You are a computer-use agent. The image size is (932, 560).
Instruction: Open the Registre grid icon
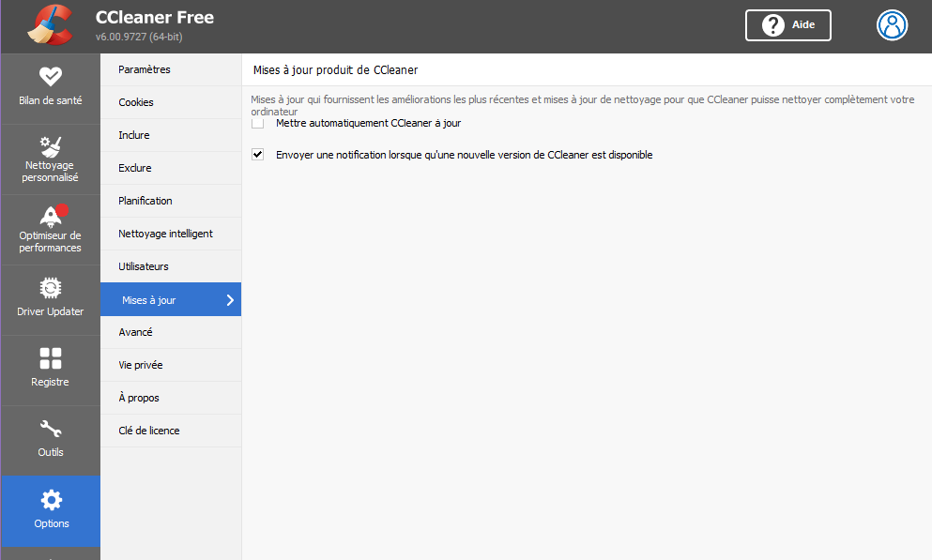coord(51,358)
